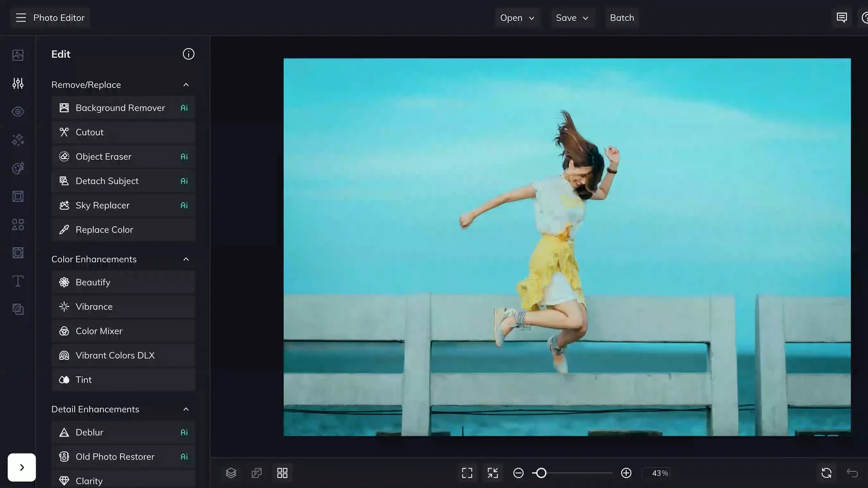The height and width of the screenshot is (488, 868).
Task: Open the Edit panel info icon
Action: [189, 54]
